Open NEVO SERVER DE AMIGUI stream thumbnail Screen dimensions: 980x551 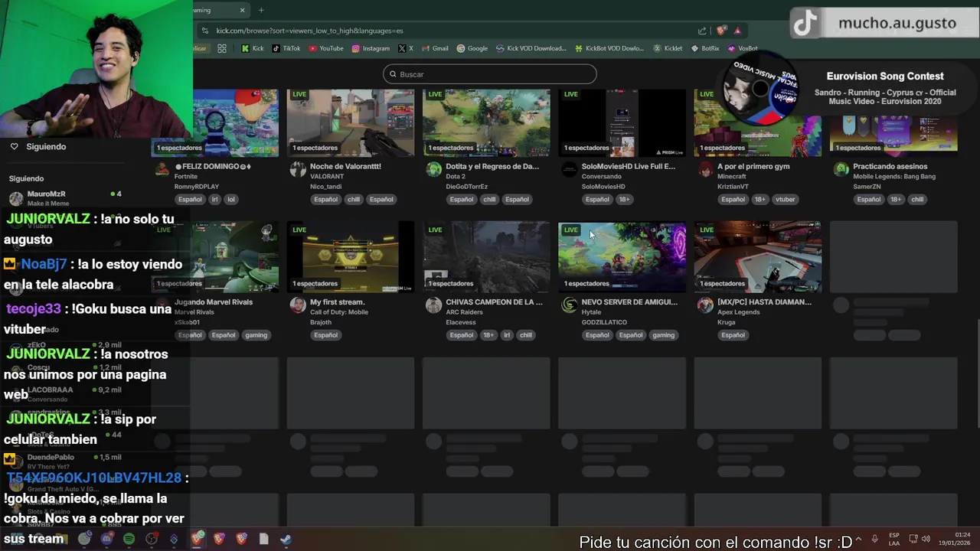[622, 257]
